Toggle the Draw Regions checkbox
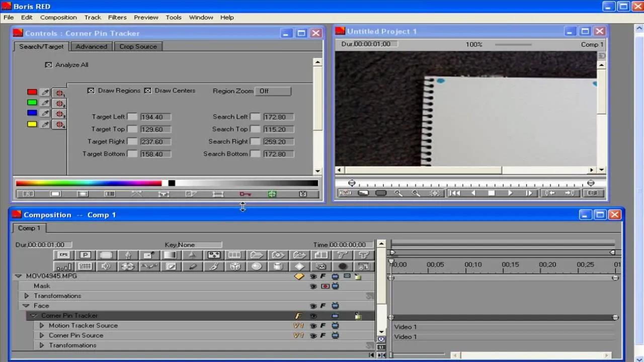The width and height of the screenshot is (644, 362). 91,90
